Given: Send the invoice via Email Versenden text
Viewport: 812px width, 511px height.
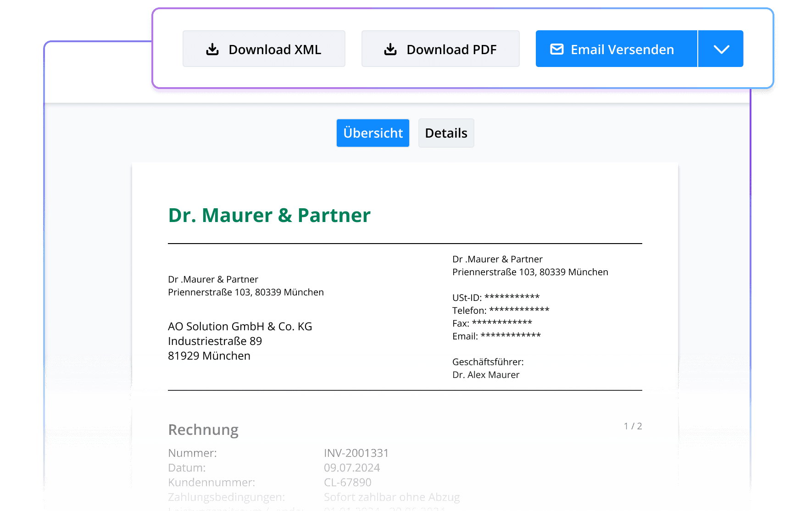Looking at the screenshot, I should click(x=622, y=50).
